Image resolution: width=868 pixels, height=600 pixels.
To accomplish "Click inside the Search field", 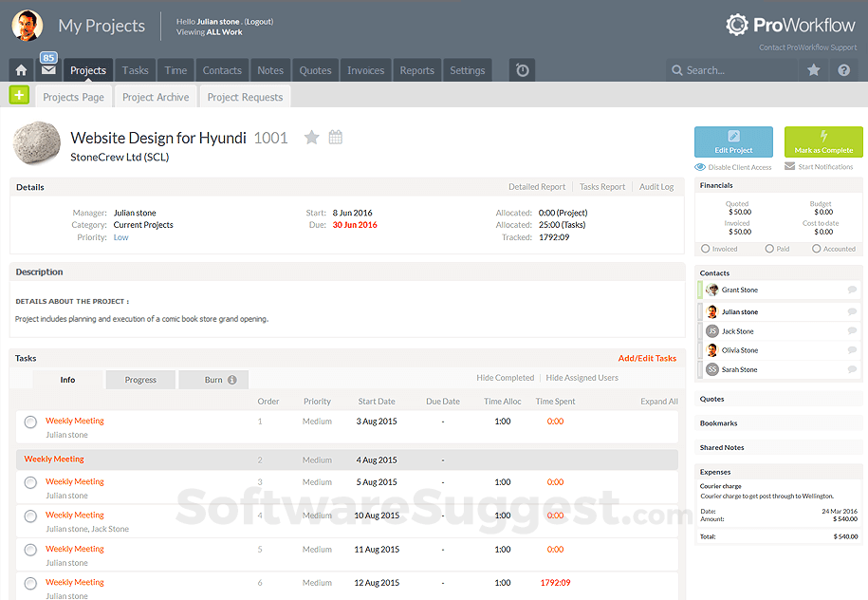I will pos(730,69).
